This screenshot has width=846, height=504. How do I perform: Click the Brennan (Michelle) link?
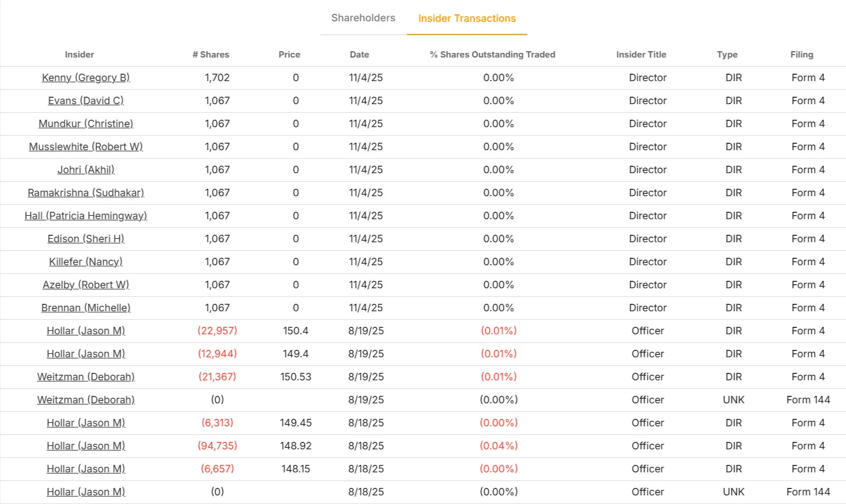point(86,308)
